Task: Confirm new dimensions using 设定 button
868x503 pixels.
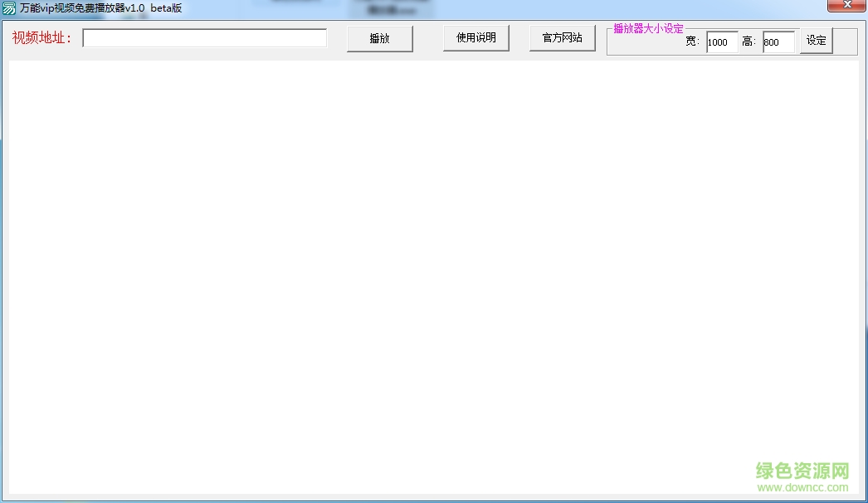Action: (815, 40)
